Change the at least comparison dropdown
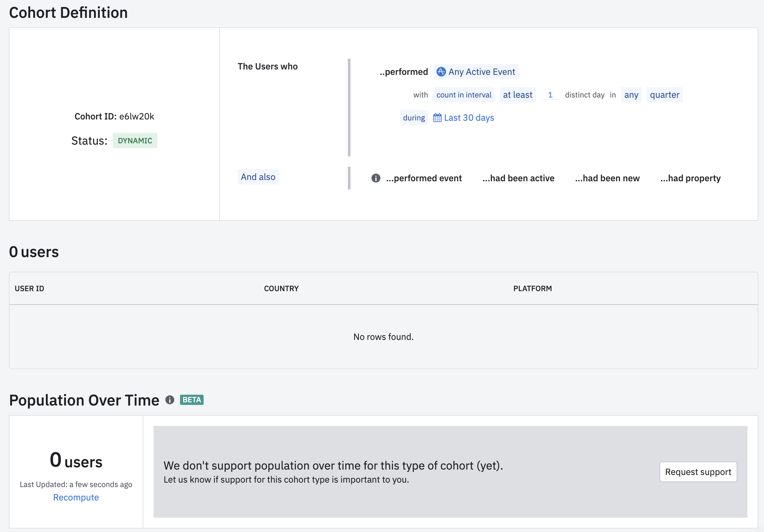Screen dimensions: 764x532 pos(517,95)
